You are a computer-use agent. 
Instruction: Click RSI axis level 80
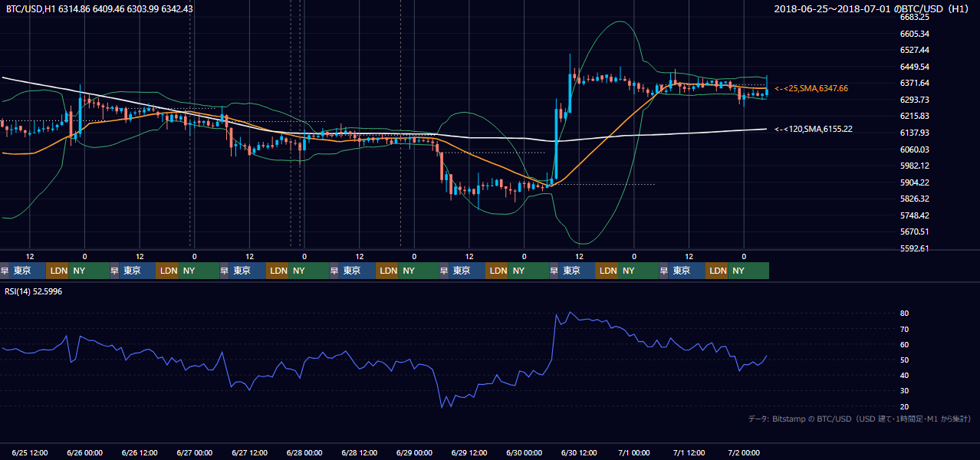[x=904, y=314]
